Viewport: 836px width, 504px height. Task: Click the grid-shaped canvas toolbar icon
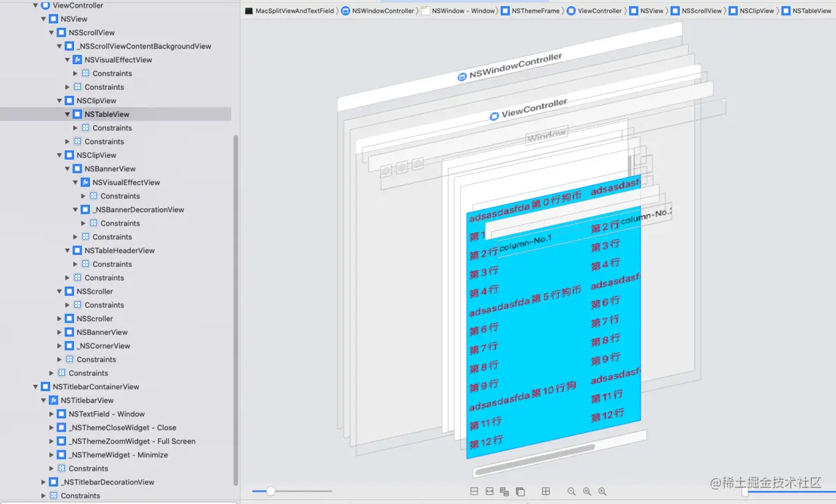point(545,491)
